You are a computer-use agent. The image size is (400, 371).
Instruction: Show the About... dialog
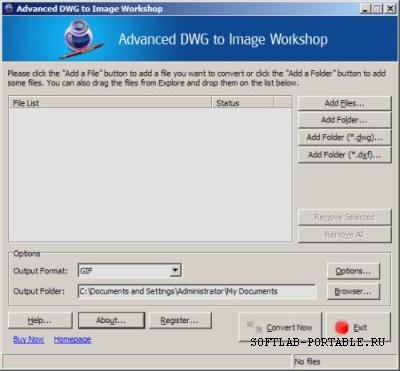[111, 320]
